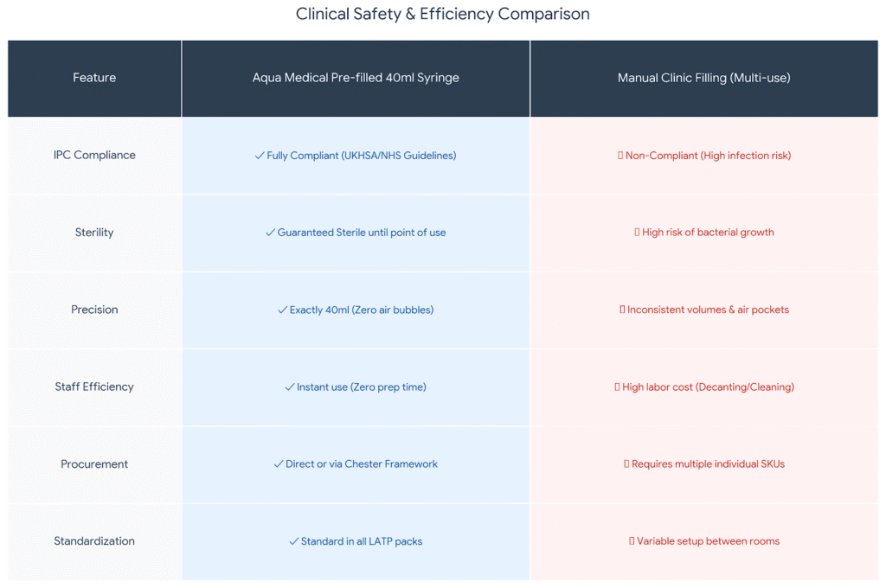Select the Manual Clinic Filling (Multi-use) header

pos(703,78)
